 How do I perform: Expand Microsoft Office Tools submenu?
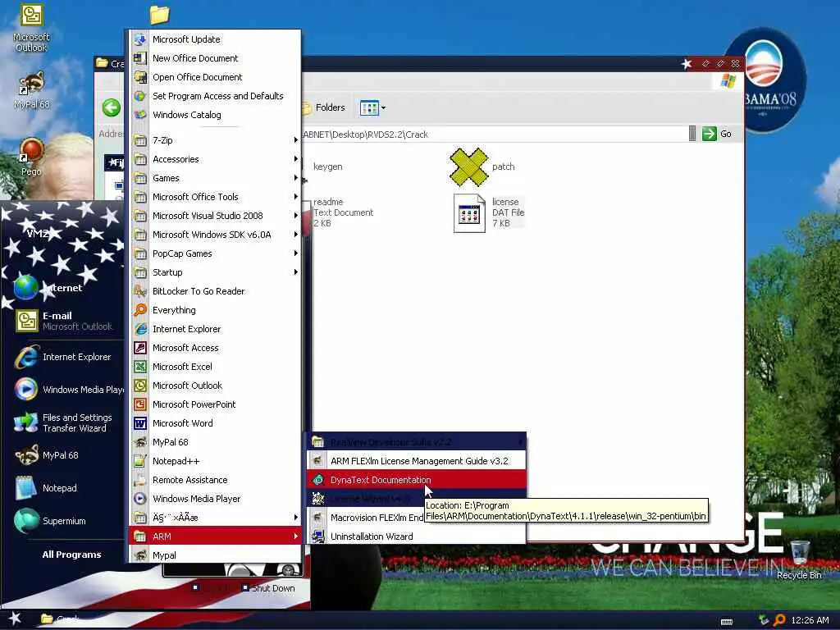[215, 197]
